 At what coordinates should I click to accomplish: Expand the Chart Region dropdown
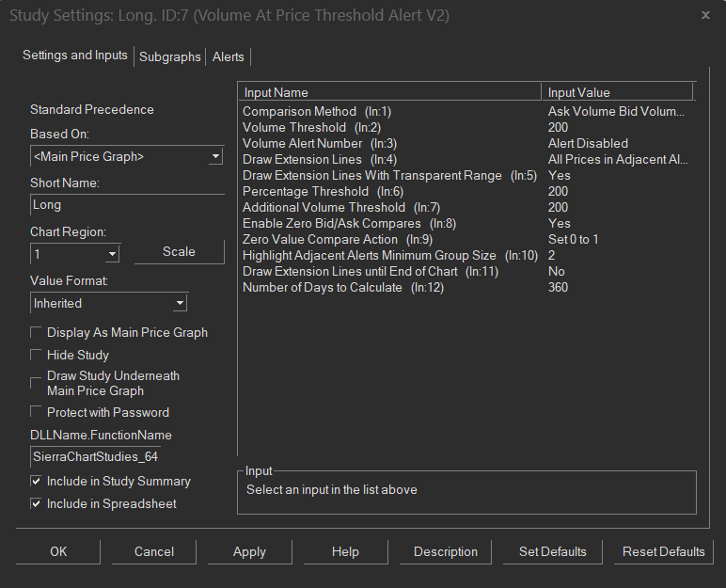[x=113, y=253]
